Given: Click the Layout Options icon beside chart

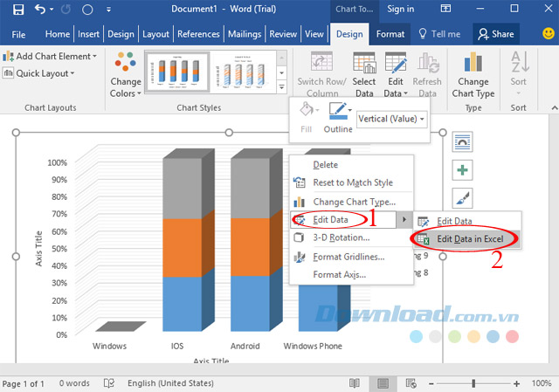Looking at the screenshot, I should (x=462, y=141).
